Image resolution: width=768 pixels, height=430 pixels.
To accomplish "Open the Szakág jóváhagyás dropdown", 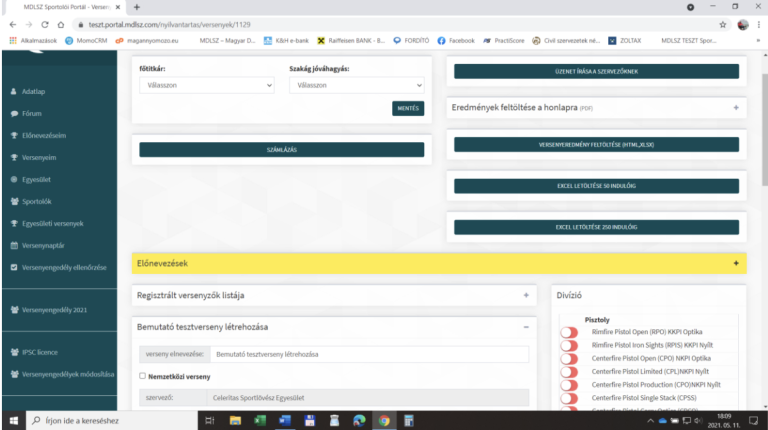I will (355, 86).
